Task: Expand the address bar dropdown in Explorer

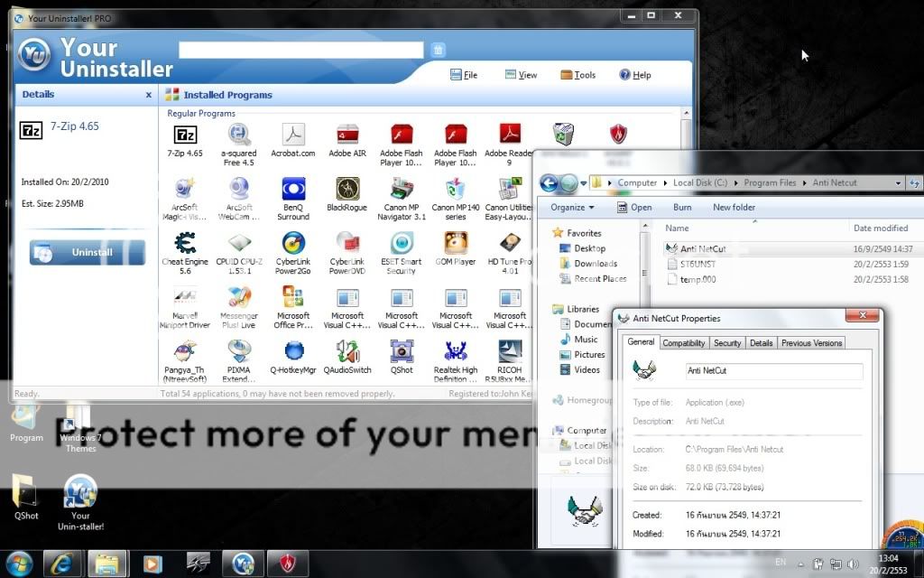Action: click(x=898, y=183)
